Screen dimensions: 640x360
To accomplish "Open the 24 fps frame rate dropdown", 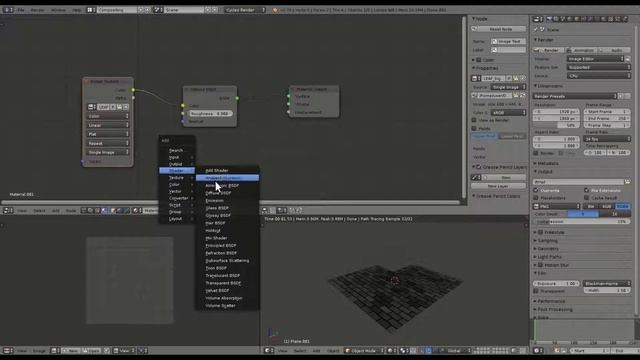I will coord(607,139).
